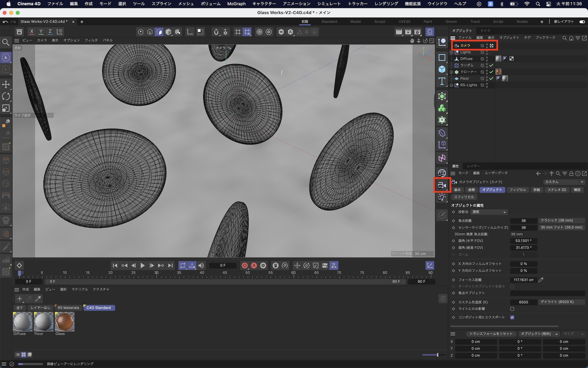Click the camera object icon in side palette

coord(442,185)
